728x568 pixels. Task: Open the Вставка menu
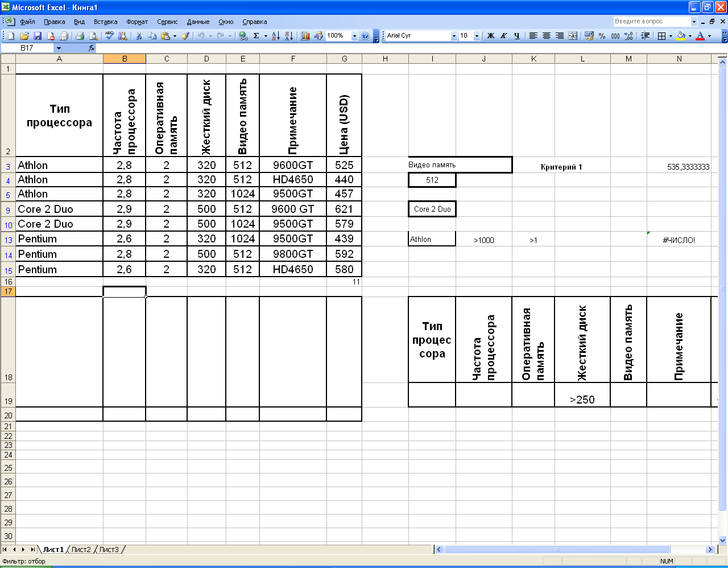pyautogui.click(x=106, y=22)
